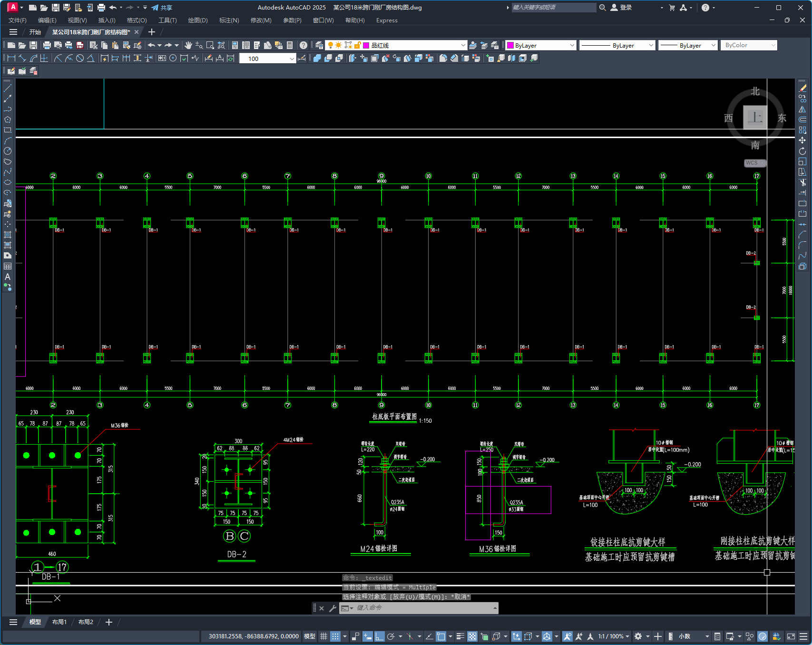Toggle lineweight display in the status bar
This screenshot has width=812, height=645.
460,636
